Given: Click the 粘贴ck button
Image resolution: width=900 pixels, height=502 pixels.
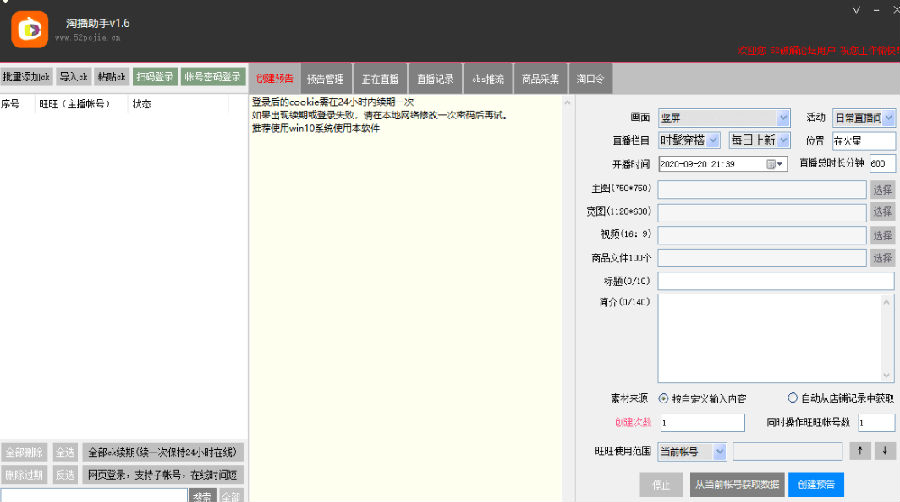Looking at the screenshot, I should coord(111,77).
